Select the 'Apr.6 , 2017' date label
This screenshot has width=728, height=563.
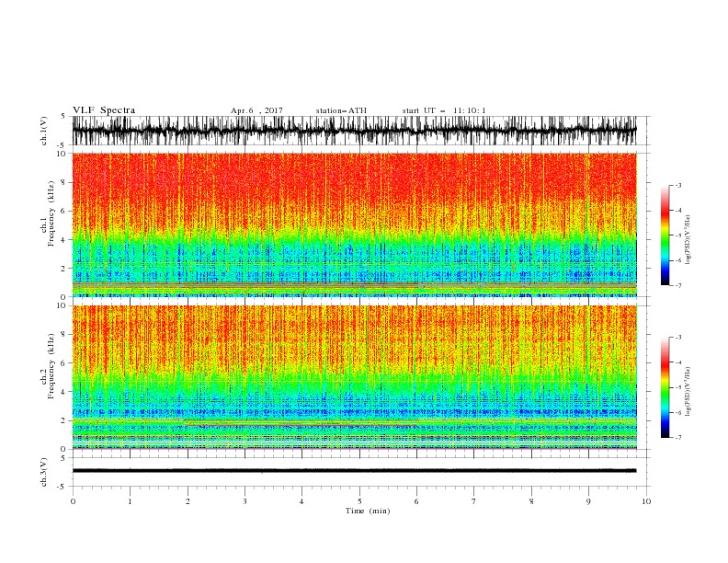[x=256, y=110]
